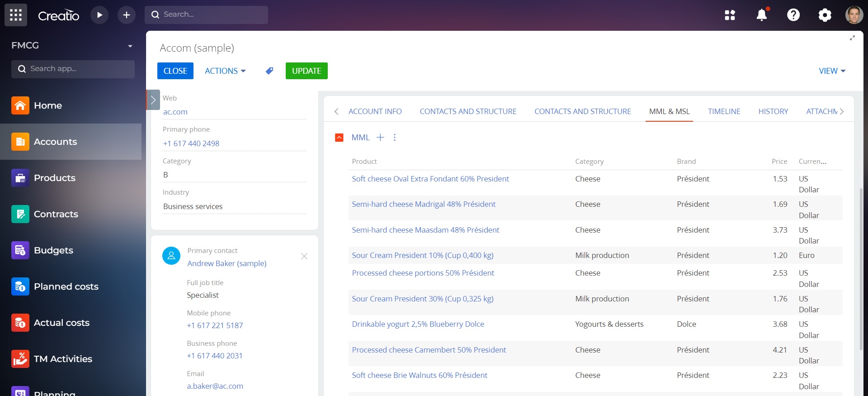Open Soft cheese Oval Extra Fondant product

(x=430, y=179)
